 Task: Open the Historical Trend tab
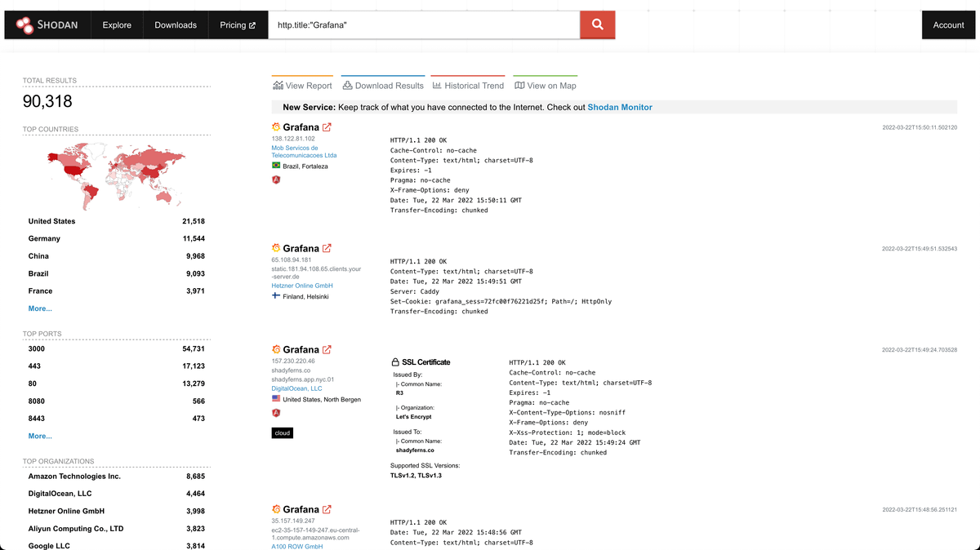(468, 86)
